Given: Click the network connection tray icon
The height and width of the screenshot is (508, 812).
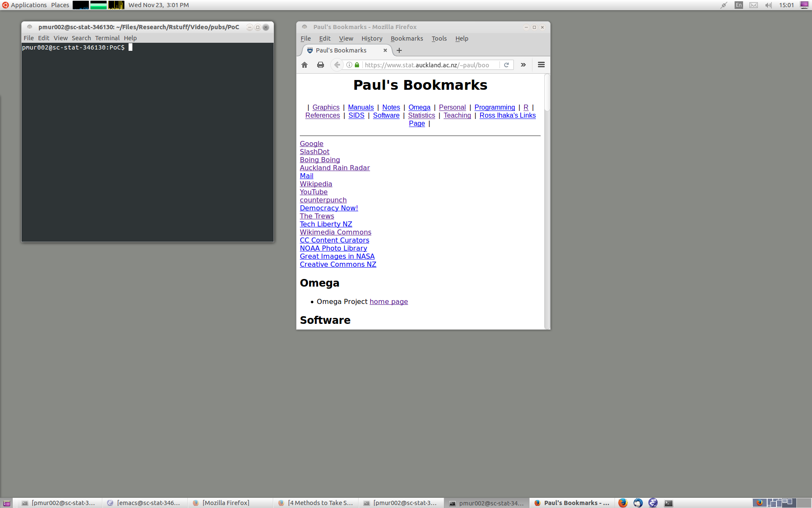Looking at the screenshot, I should click(724, 5).
